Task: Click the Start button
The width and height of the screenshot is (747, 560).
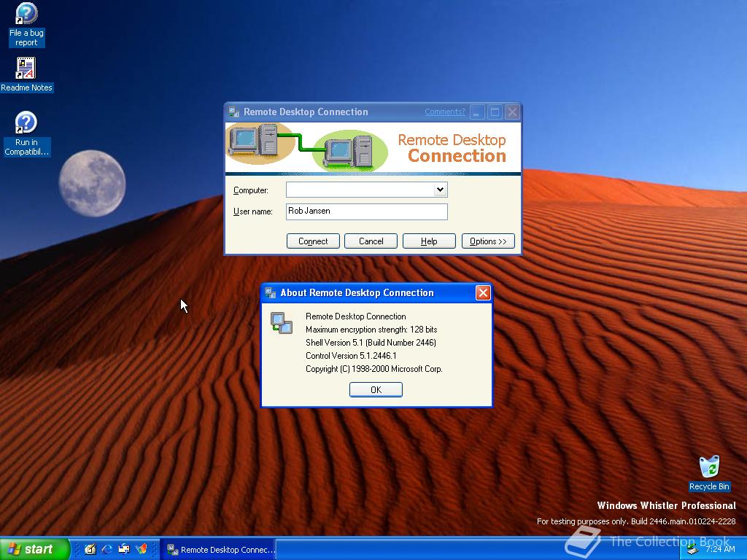Action: [x=35, y=549]
